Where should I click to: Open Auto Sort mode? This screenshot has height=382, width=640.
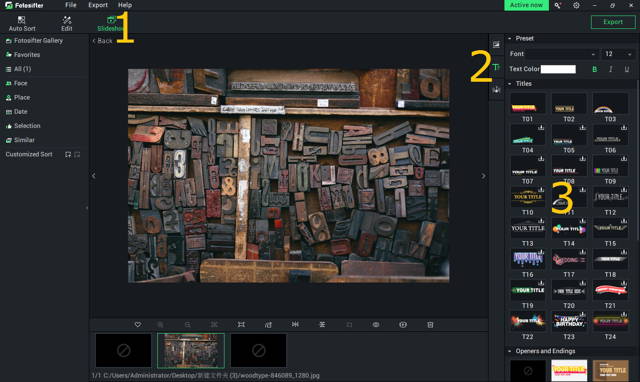pos(22,23)
